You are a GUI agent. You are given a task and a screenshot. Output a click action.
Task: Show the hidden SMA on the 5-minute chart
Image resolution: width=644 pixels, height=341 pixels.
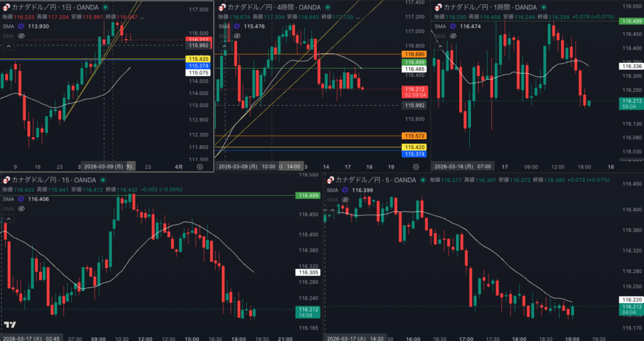click(345, 200)
